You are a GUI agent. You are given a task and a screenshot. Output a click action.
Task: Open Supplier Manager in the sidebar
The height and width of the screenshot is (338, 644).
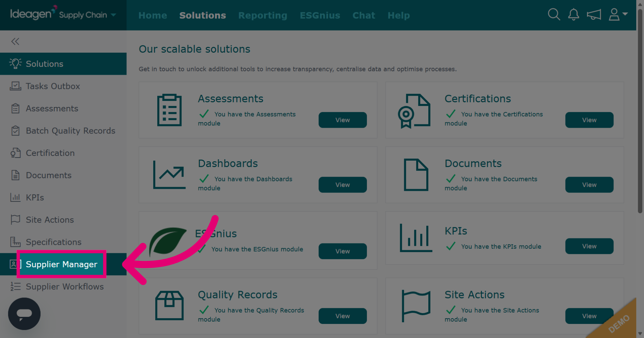[x=63, y=264]
